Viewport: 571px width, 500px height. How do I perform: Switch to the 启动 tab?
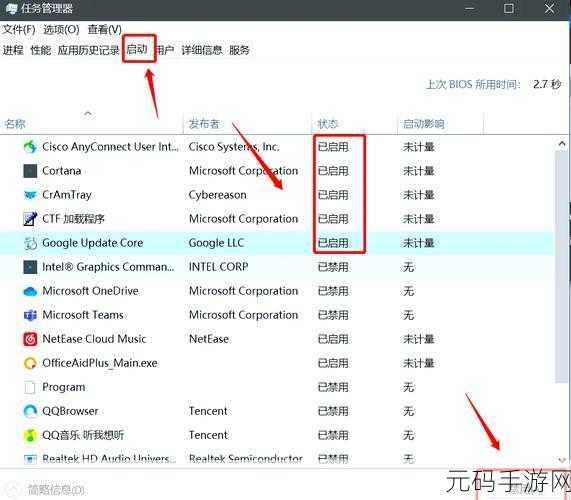coord(137,49)
